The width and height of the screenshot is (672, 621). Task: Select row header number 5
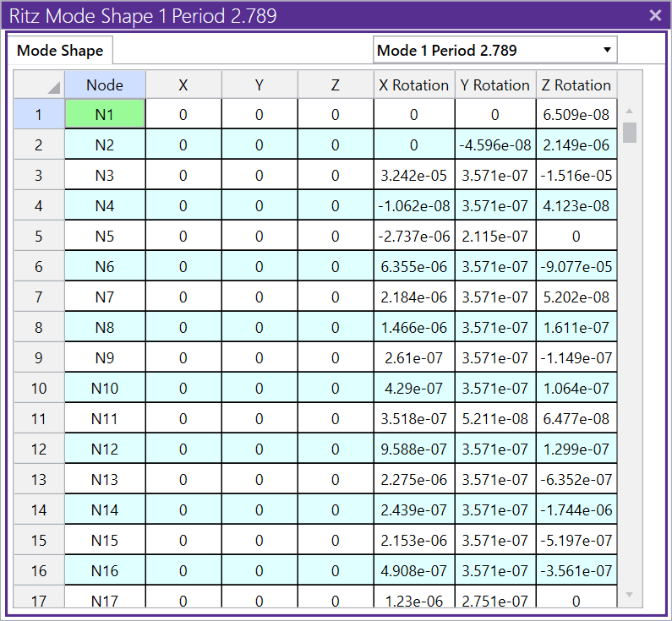pyautogui.click(x=39, y=237)
